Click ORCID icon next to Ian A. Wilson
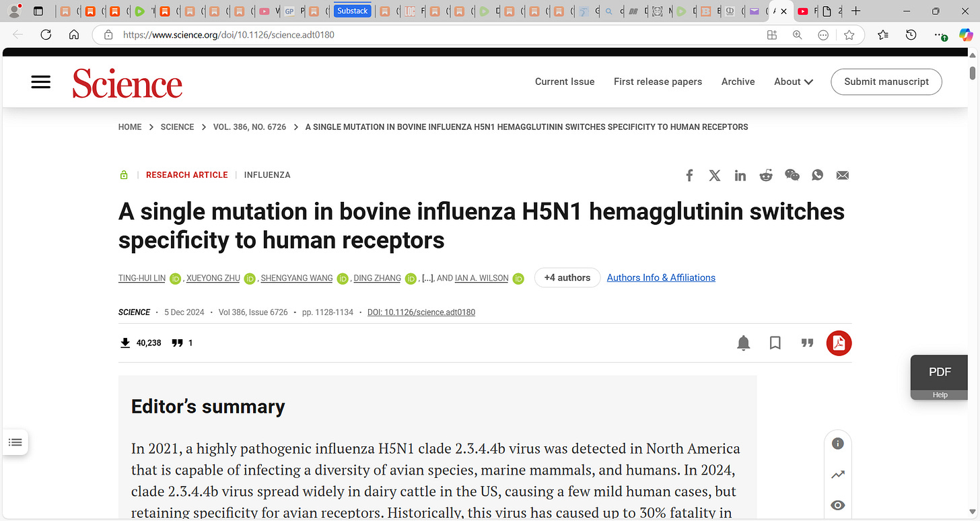The image size is (980, 521). click(518, 279)
